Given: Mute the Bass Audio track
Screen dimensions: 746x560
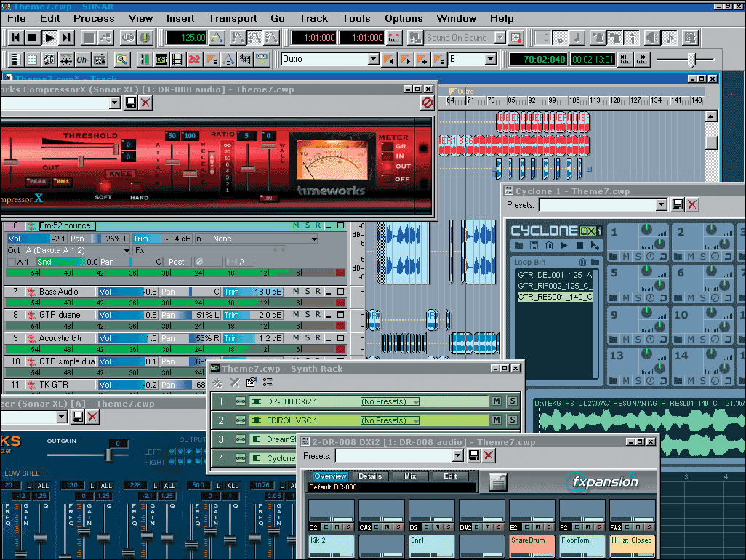Looking at the screenshot, I should [296, 291].
